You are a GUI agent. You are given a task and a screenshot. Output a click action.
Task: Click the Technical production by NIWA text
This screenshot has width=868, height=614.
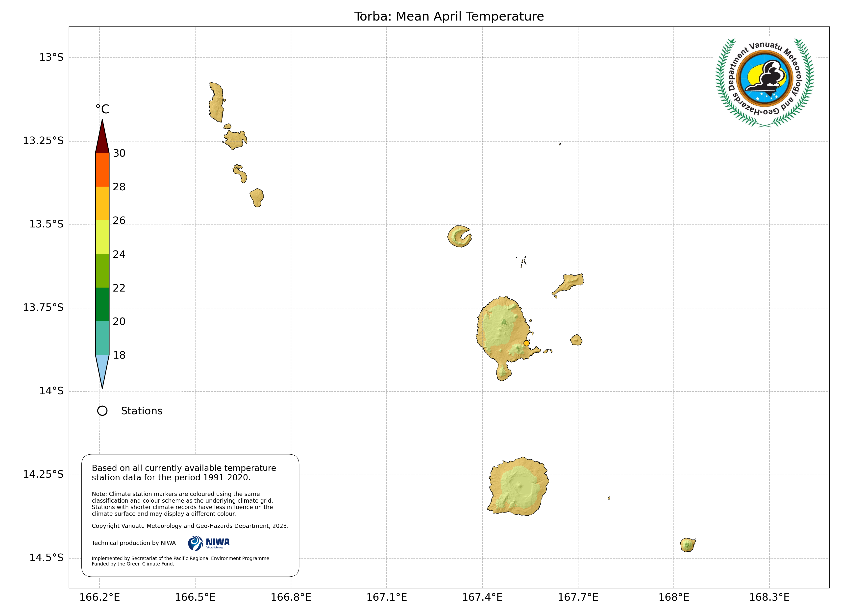(133, 543)
